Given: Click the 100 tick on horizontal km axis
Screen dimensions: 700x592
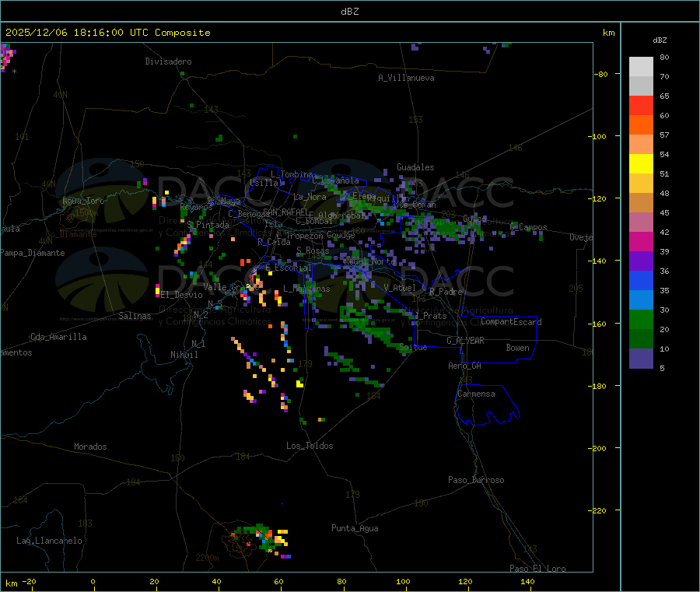Looking at the screenshot, I should point(403,582).
